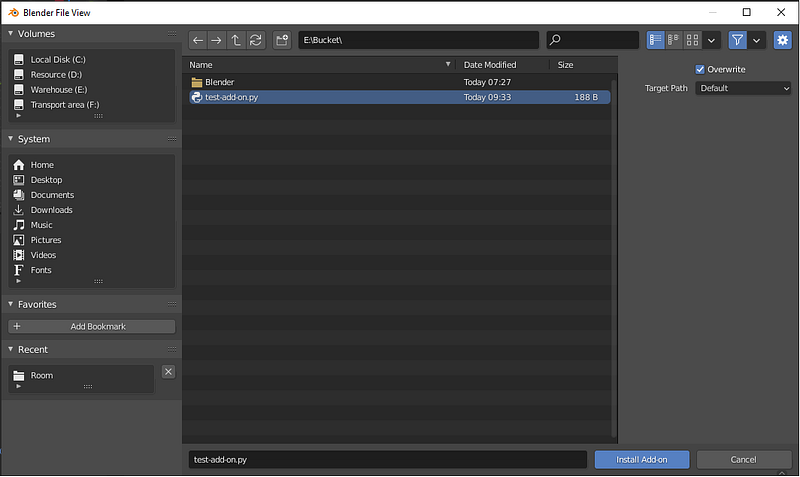Sort files by Date Modified column
This screenshot has width=800, height=477.
tap(490, 65)
